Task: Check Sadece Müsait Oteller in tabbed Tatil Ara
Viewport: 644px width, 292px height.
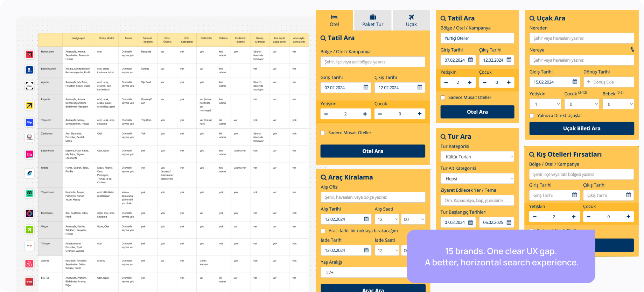Action: point(323,133)
